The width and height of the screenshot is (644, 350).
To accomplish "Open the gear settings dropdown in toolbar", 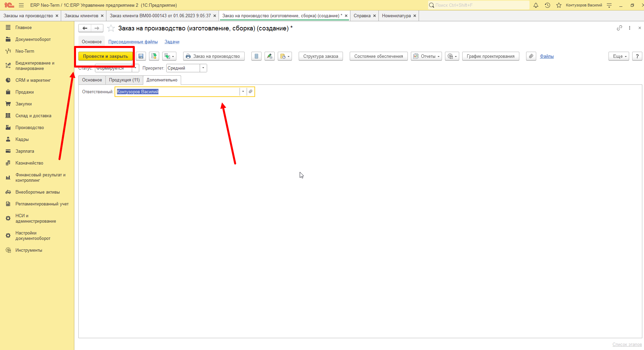I will tap(452, 56).
